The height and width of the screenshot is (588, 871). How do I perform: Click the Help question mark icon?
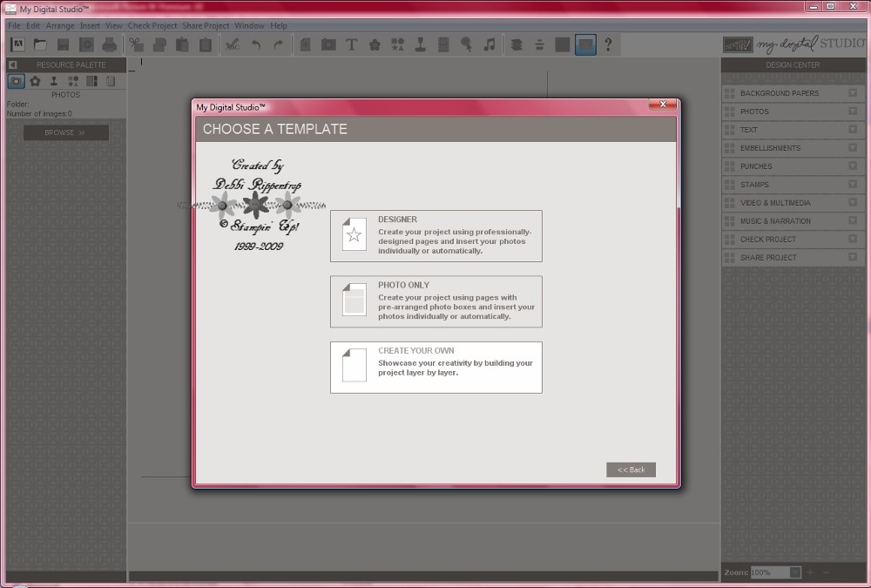pyautogui.click(x=608, y=44)
